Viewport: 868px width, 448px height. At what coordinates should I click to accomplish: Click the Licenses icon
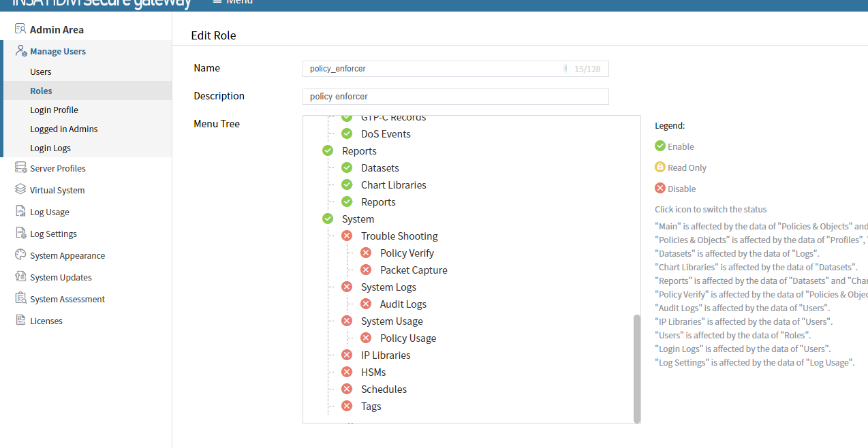[20, 321]
